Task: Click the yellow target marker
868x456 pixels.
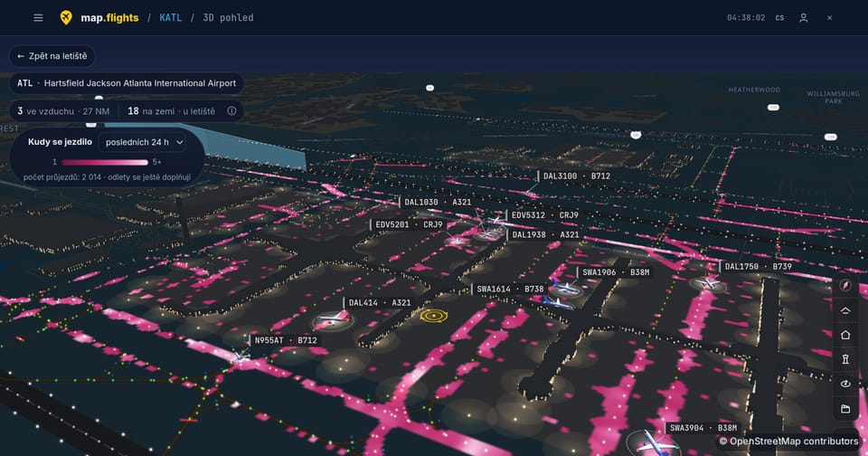Action: pos(433,316)
